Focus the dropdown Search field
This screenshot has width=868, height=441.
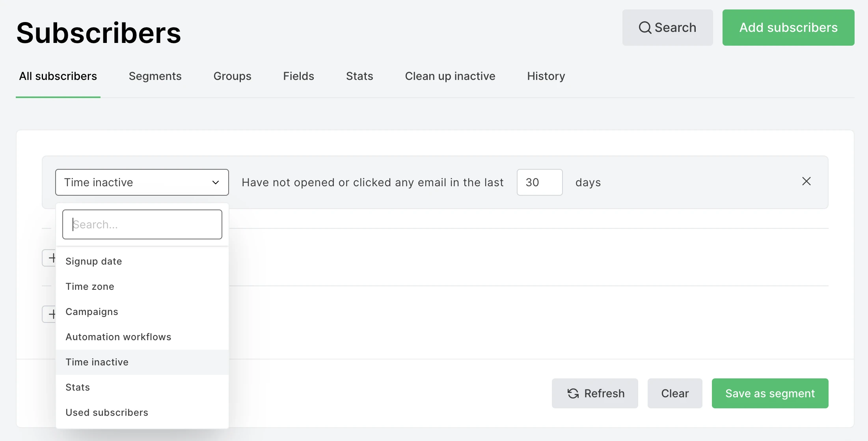pos(142,224)
